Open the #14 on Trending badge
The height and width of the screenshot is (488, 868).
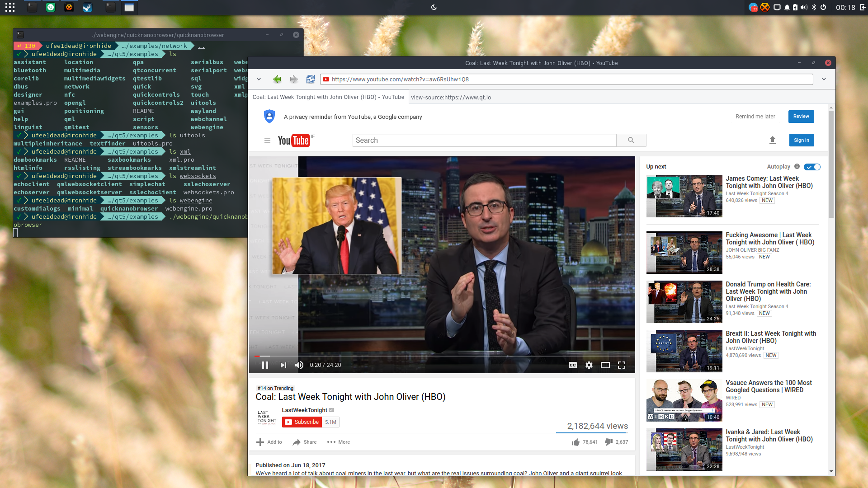275,388
